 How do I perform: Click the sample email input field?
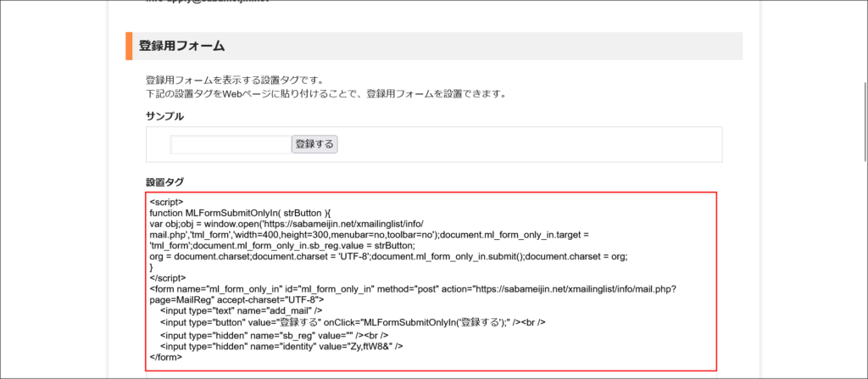tap(230, 144)
